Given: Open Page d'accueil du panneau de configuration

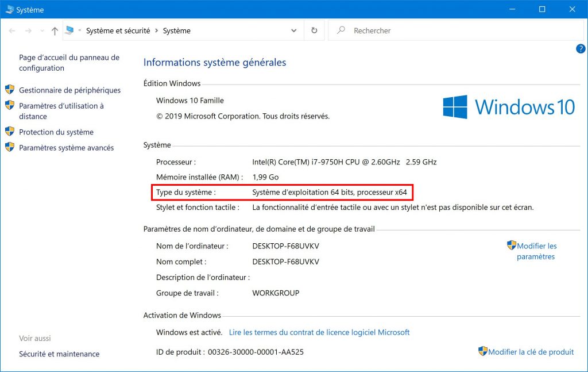Looking at the screenshot, I should (69, 63).
